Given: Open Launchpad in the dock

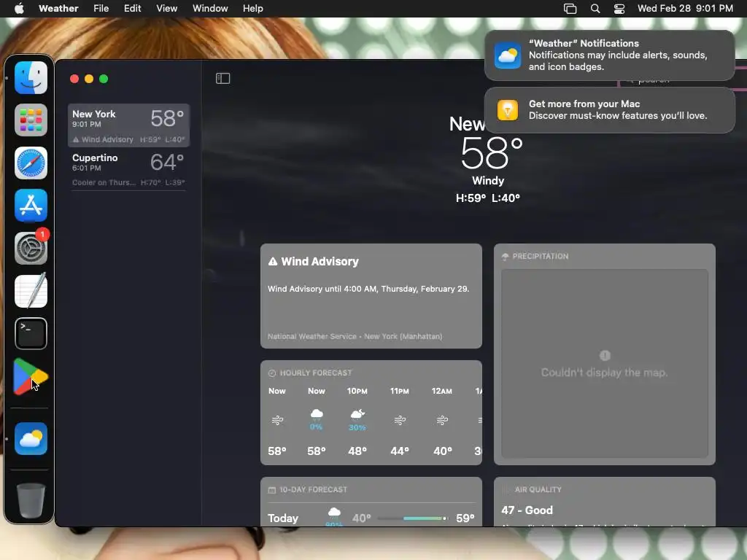Looking at the screenshot, I should (x=31, y=120).
